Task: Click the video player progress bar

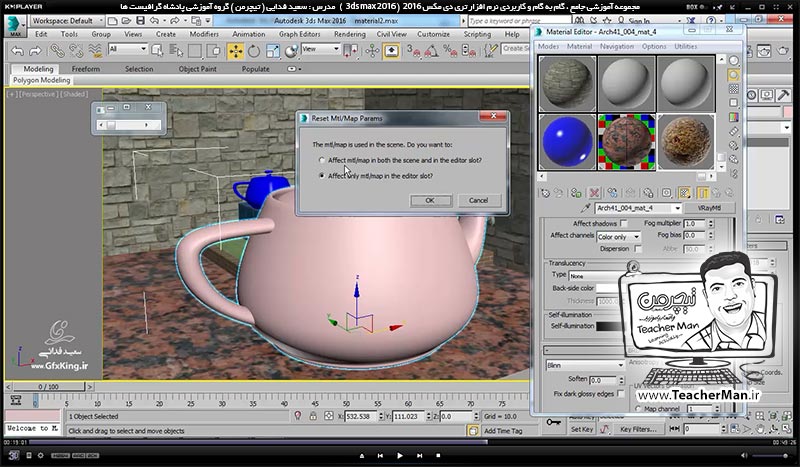Action: 400,442
